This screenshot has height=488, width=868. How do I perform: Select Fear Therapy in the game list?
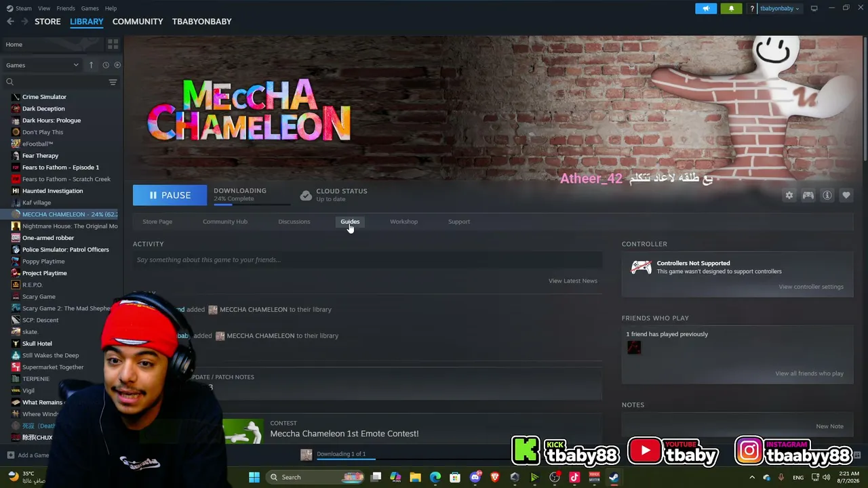tap(40, 156)
